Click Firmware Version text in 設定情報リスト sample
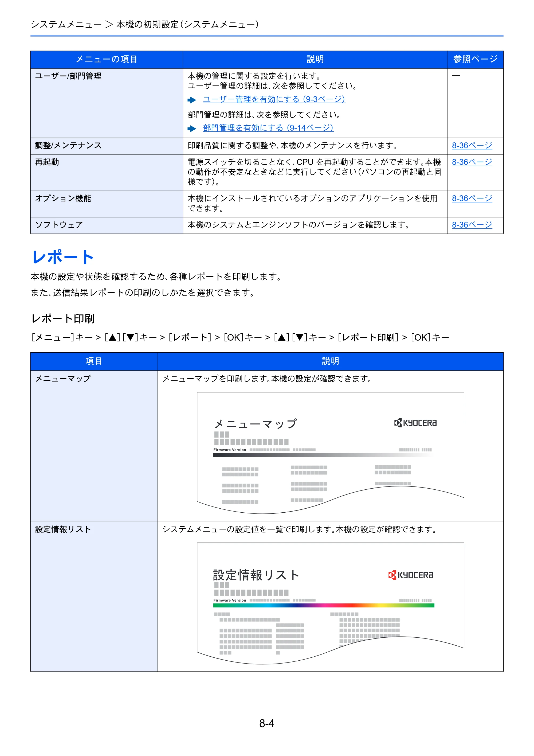This screenshot has width=534, height=756. pos(229,600)
